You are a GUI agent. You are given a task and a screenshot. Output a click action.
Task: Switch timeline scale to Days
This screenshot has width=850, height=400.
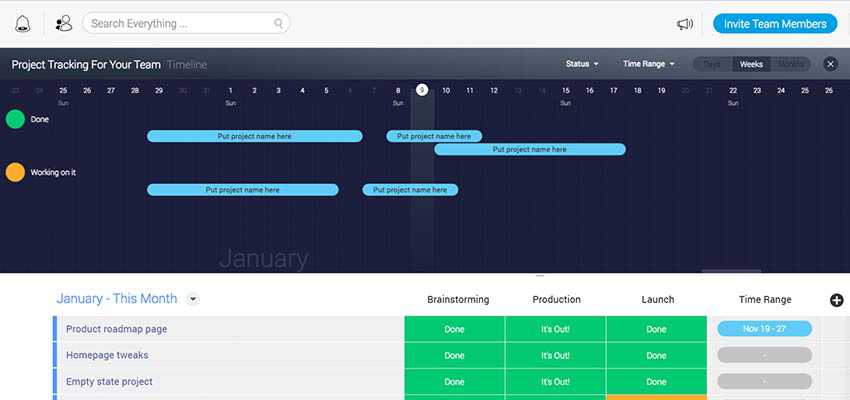pyautogui.click(x=711, y=64)
